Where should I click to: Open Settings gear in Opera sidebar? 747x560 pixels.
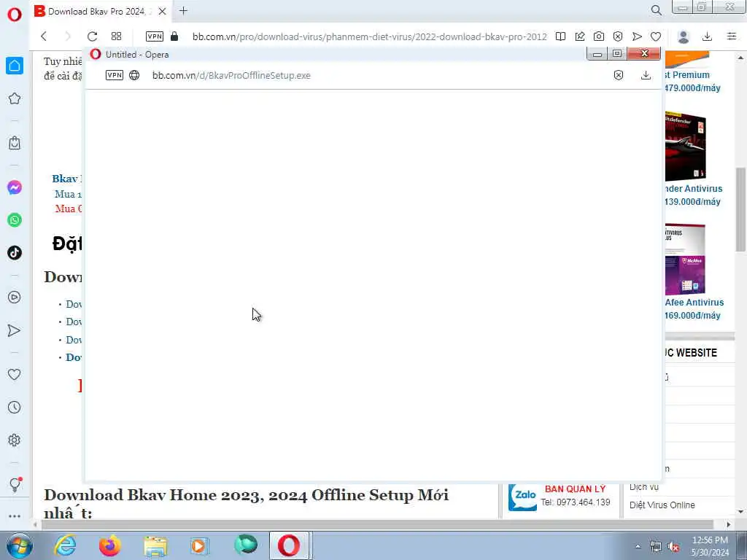[x=15, y=440]
